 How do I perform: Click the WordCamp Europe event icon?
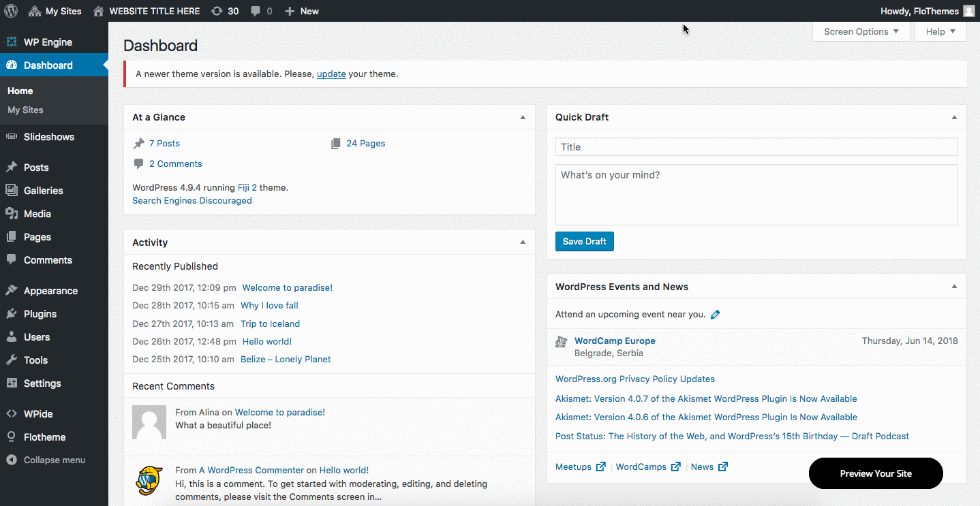click(x=562, y=342)
